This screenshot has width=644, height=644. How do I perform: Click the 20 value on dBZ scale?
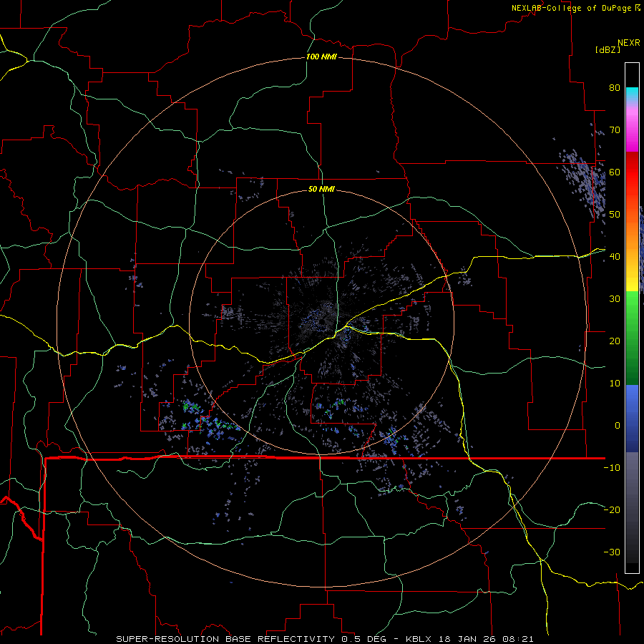click(615, 341)
